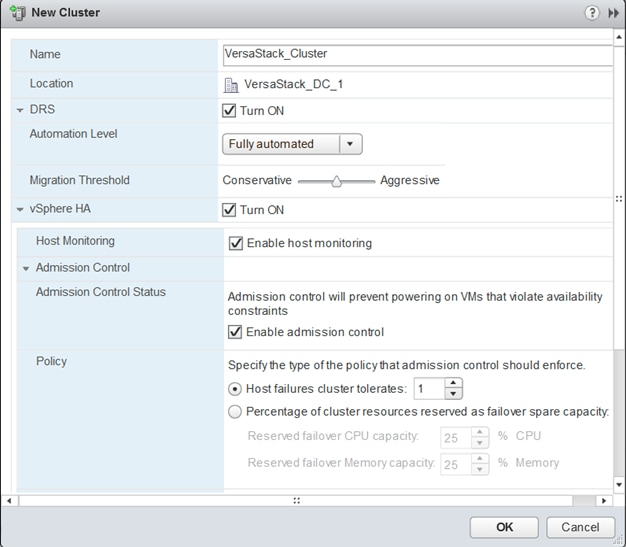Toggle the vSphere HA Turn ON checkbox

click(x=229, y=210)
